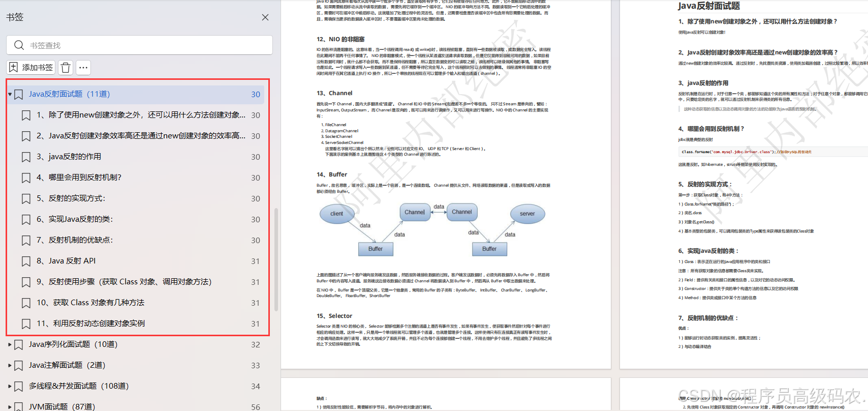Click bookmark icon beside 7、反射机制的优缺点:
This screenshot has height=411, width=868.
tap(26, 241)
